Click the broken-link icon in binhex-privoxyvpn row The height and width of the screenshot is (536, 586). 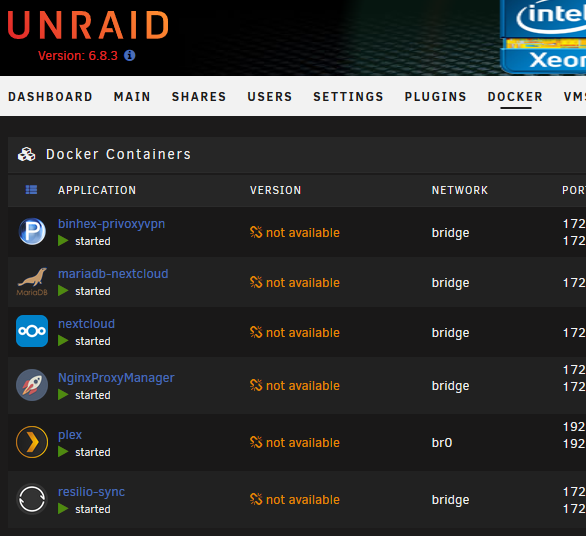[x=256, y=232]
